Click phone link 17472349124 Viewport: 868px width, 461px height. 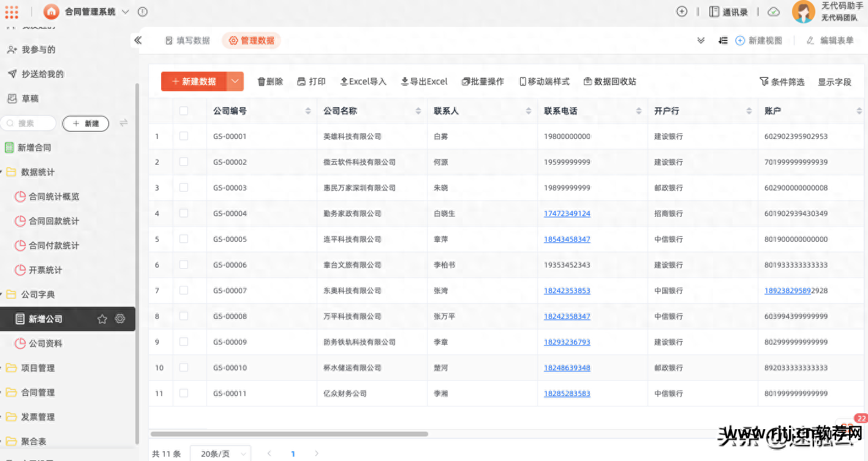pyautogui.click(x=567, y=214)
